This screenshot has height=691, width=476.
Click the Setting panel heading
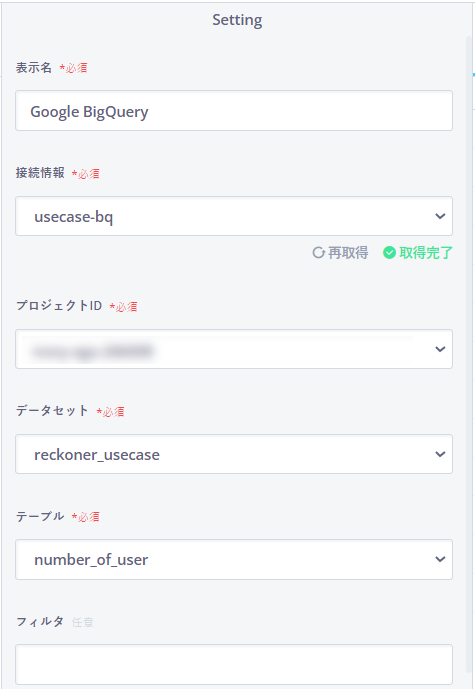237,20
